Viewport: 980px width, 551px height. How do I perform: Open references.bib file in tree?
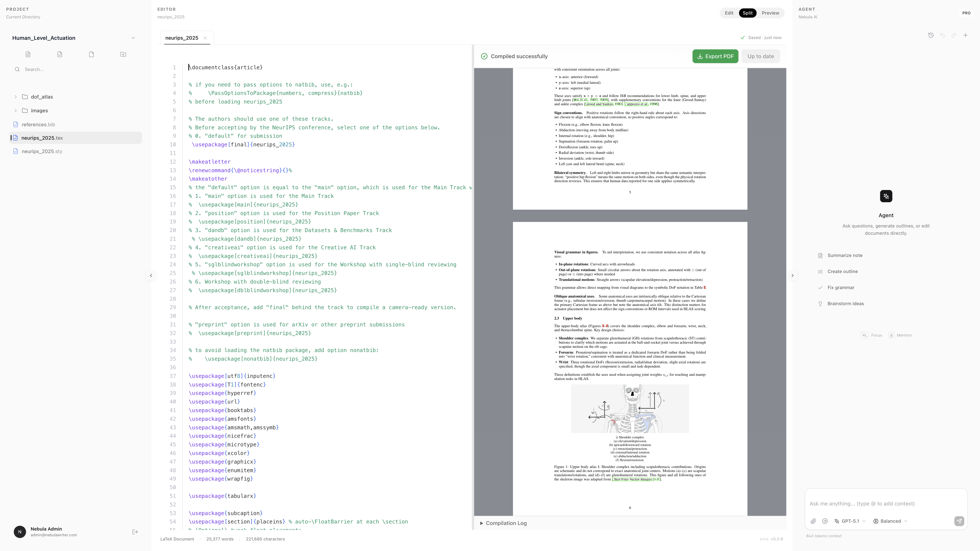coord(38,125)
